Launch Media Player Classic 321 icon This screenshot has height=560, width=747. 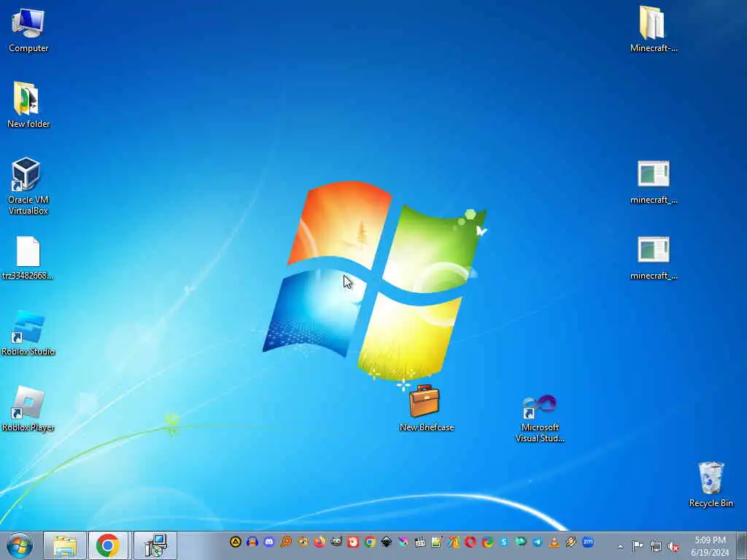click(x=420, y=542)
